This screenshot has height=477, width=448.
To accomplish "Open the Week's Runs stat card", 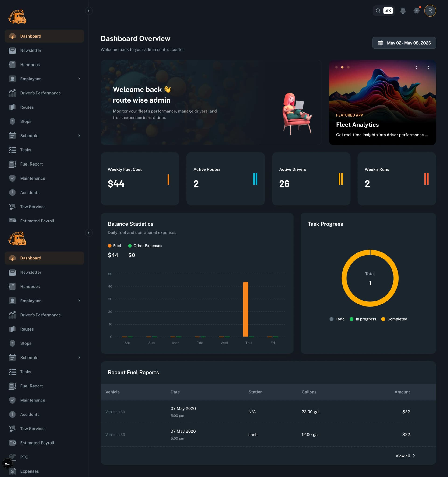I will point(397,179).
